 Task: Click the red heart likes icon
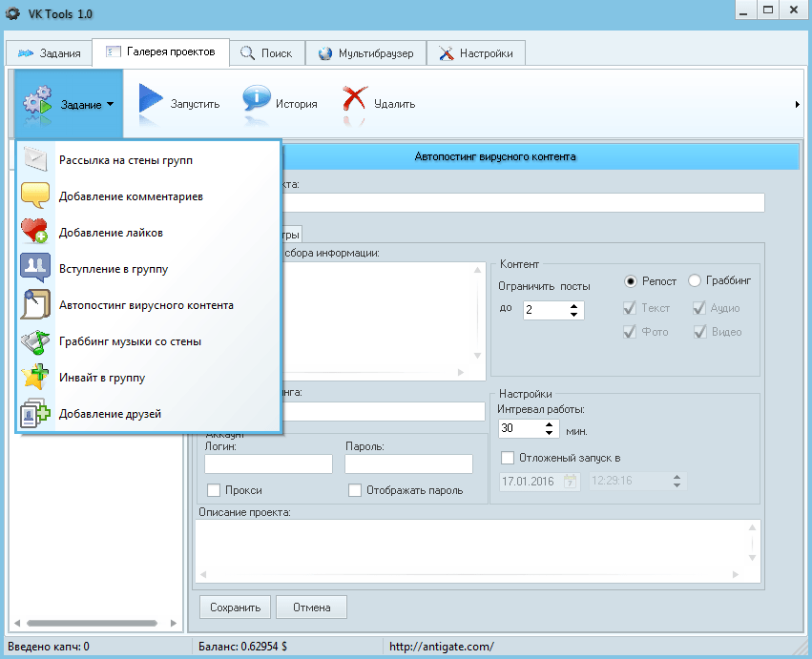34,232
